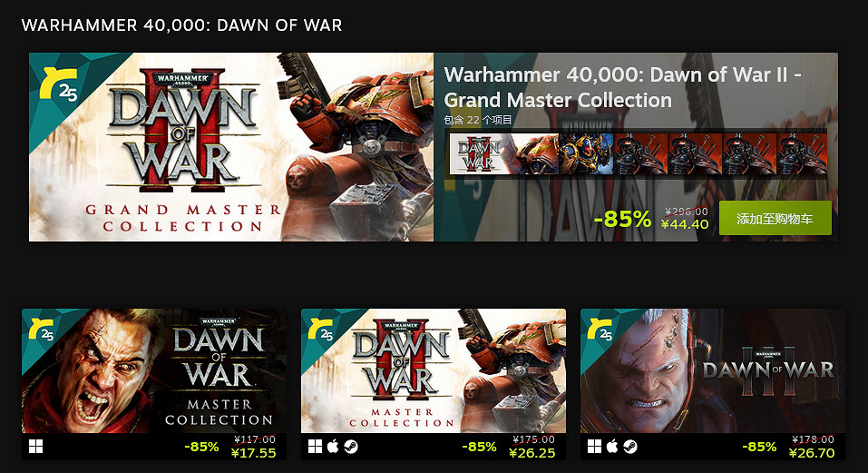Click SteamOS icon under Dawn of War III

[630, 447]
